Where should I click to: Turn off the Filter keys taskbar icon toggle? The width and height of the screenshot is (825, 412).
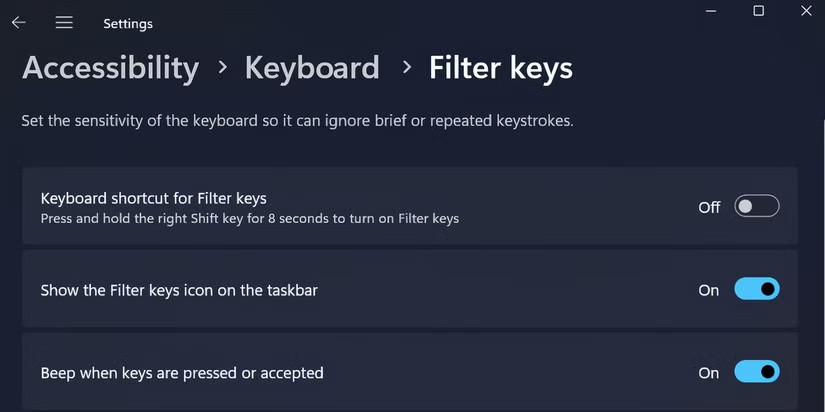(x=756, y=290)
